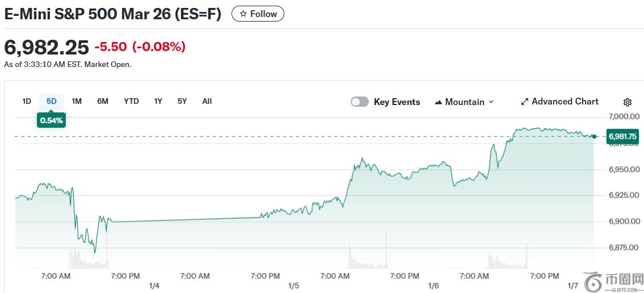Click the Follow star button
This screenshot has width=644, height=293.
coord(258,14)
